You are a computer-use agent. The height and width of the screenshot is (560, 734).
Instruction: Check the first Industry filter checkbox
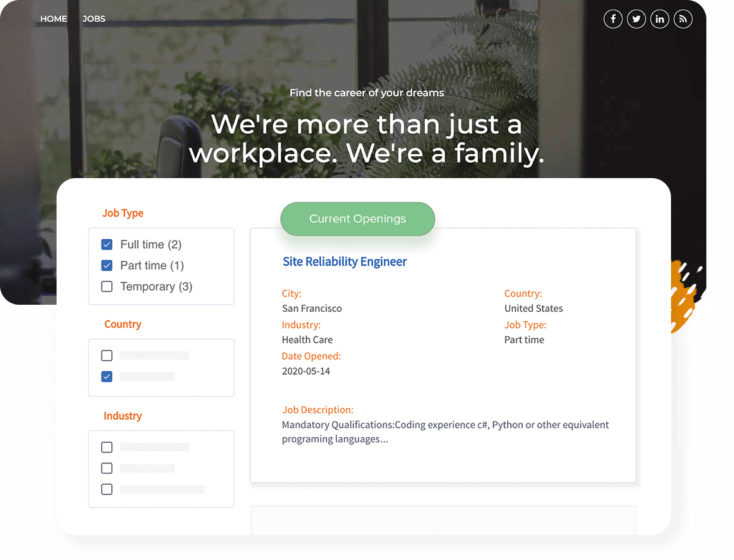click(x=107, y=447)
